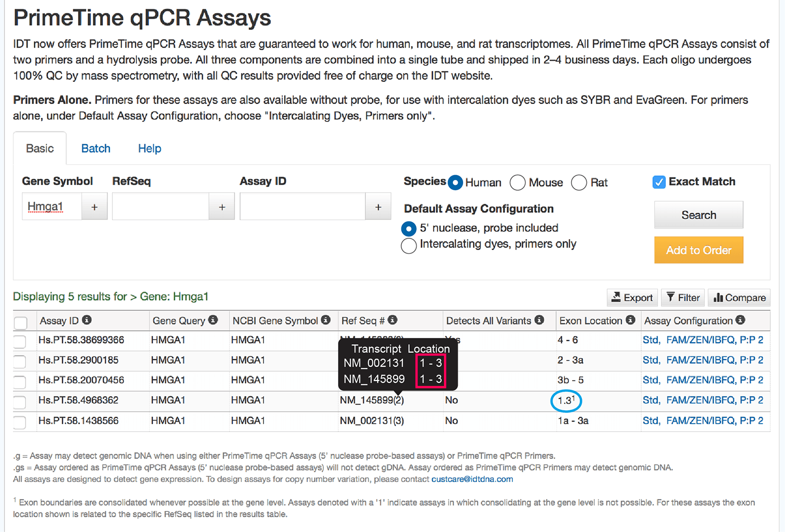This screenshot has height=532, width=785.
Task: Add another Gene Symbol with plus button
Action: (x=94, y=207)
